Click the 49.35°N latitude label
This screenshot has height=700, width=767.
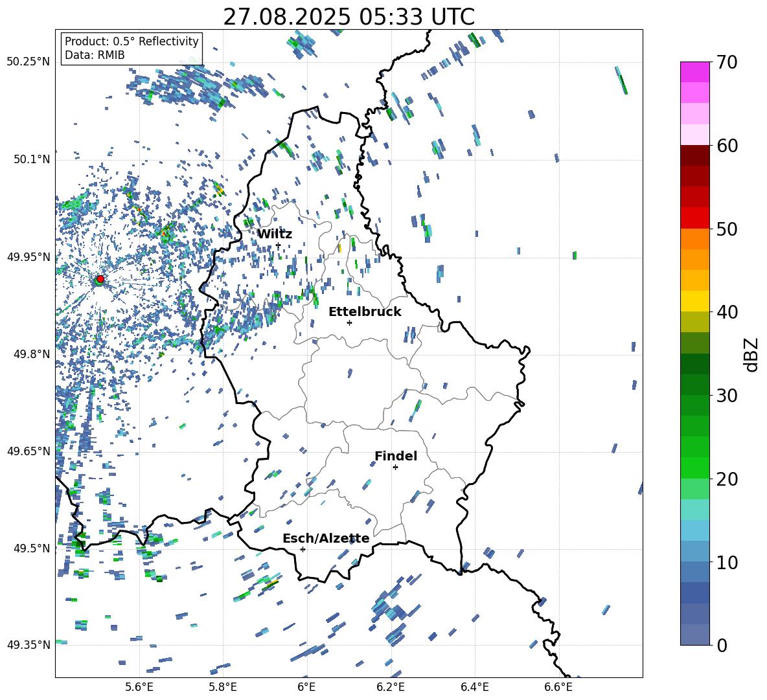pos(29,645)
